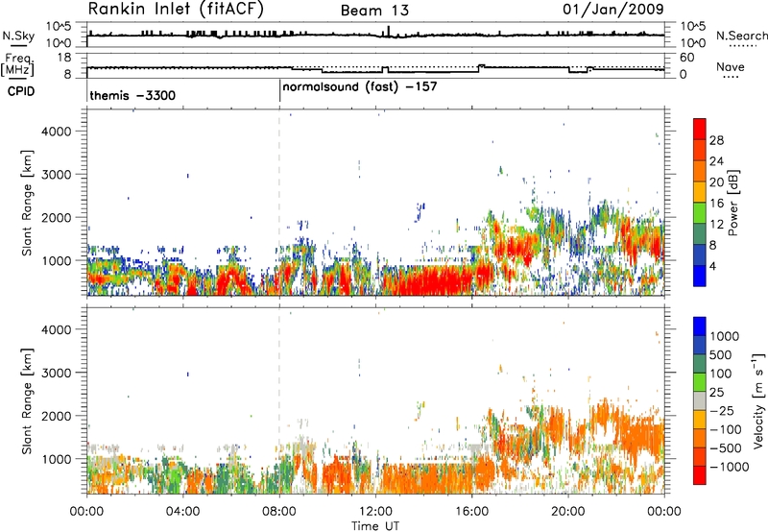
Task: Click the 'Slant Range [km]' label of the velocity panel
Action: [27, 401]
